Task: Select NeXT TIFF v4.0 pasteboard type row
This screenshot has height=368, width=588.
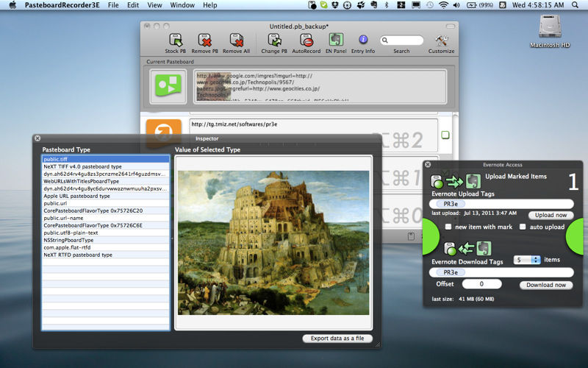Action: 106,166
